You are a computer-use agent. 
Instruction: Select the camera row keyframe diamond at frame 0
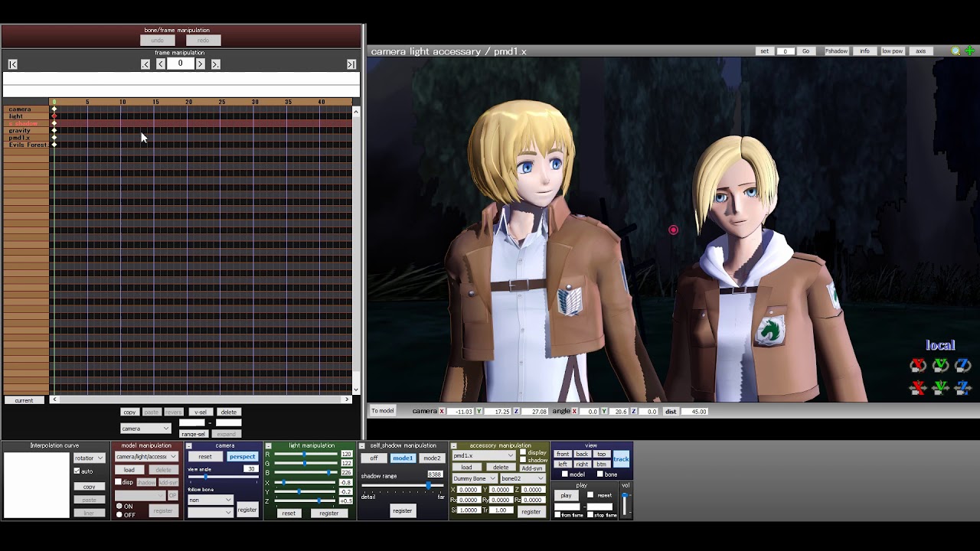click(x=54, y=109)
